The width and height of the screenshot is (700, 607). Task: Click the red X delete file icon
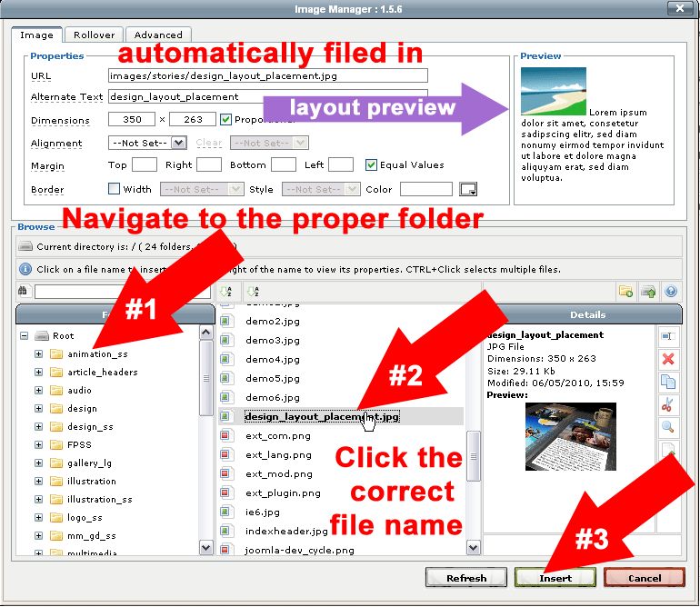668,359
